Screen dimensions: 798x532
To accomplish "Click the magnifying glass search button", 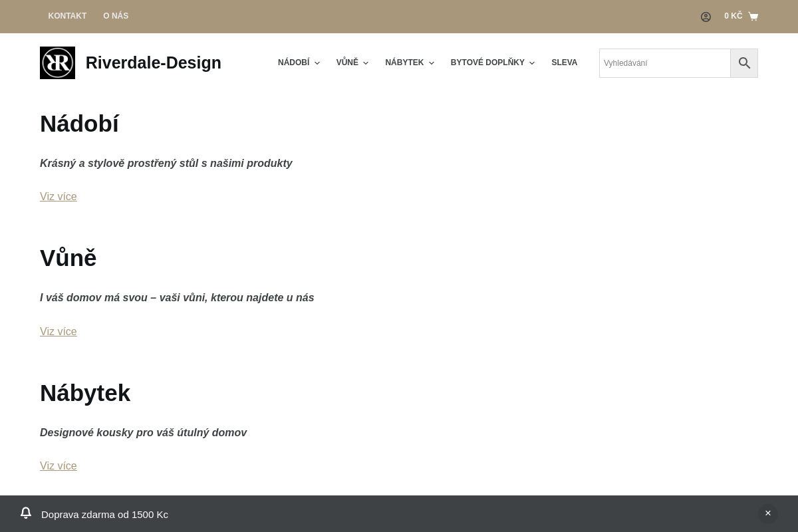I will 744,63.
